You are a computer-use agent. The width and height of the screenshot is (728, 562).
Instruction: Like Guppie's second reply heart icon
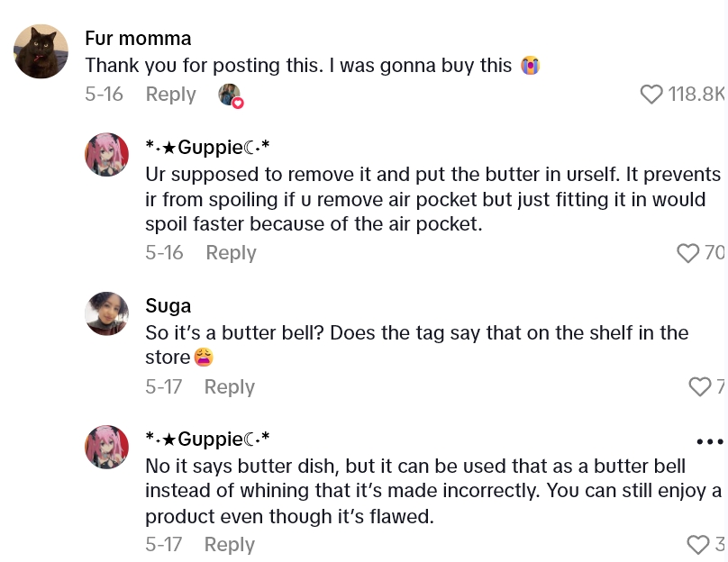[698, 545]
